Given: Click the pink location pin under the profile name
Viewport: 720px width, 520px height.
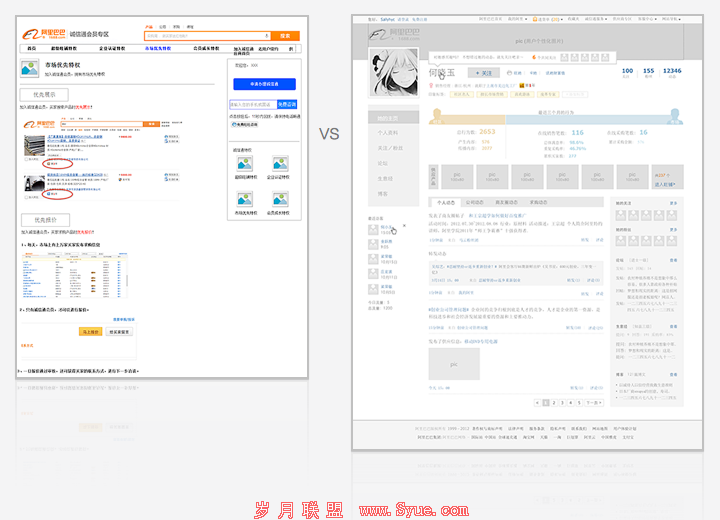Looking at the screenshot, I should click(x=431, y=85).
